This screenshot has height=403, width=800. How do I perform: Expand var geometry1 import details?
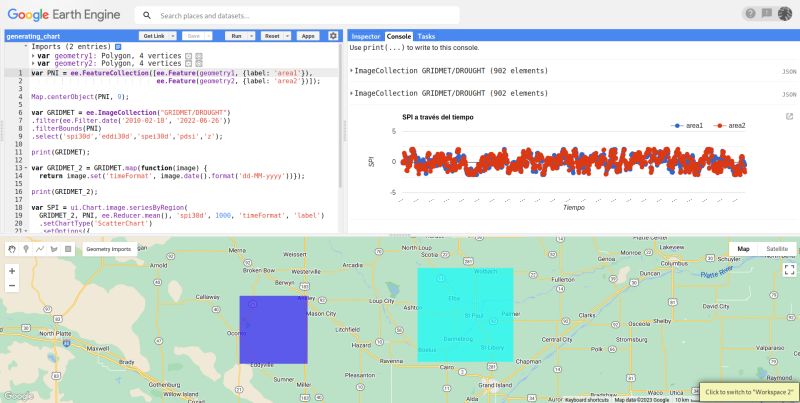[33, 56]
